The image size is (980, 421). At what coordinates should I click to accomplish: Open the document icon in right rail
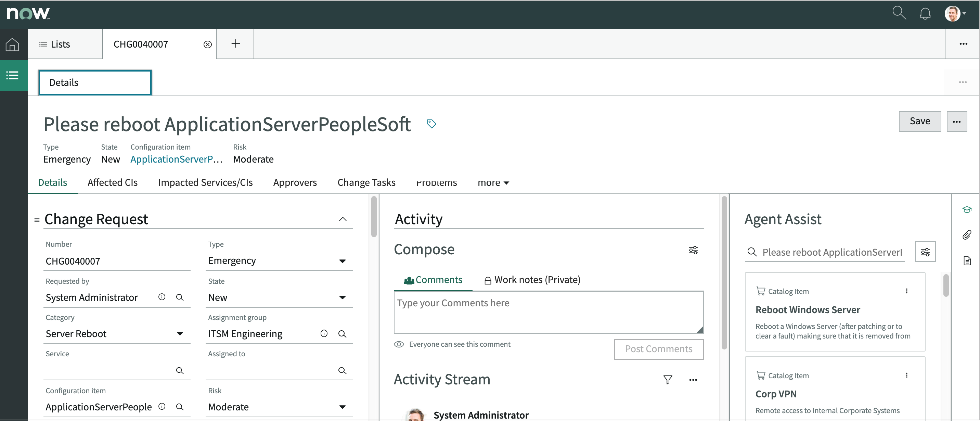(967, 261)
